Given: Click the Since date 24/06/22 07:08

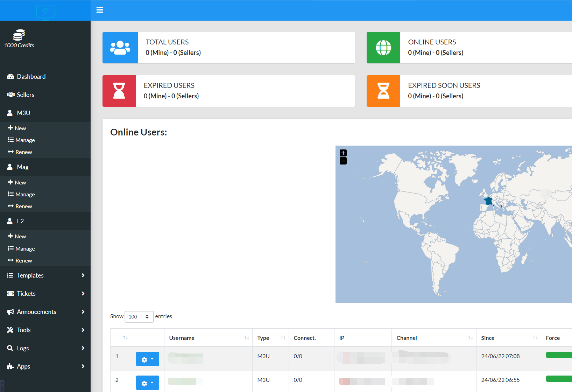Looking at the screenshot, I should click(x=500, y=356).
